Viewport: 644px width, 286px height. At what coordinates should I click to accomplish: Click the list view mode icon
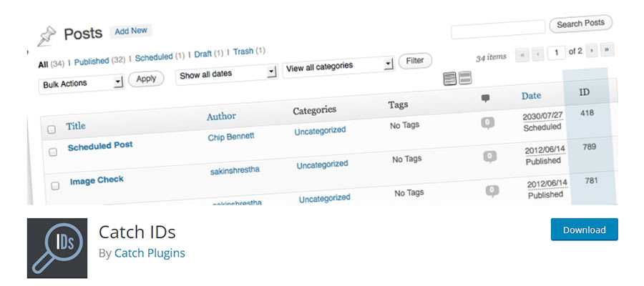tap(450, 79)
